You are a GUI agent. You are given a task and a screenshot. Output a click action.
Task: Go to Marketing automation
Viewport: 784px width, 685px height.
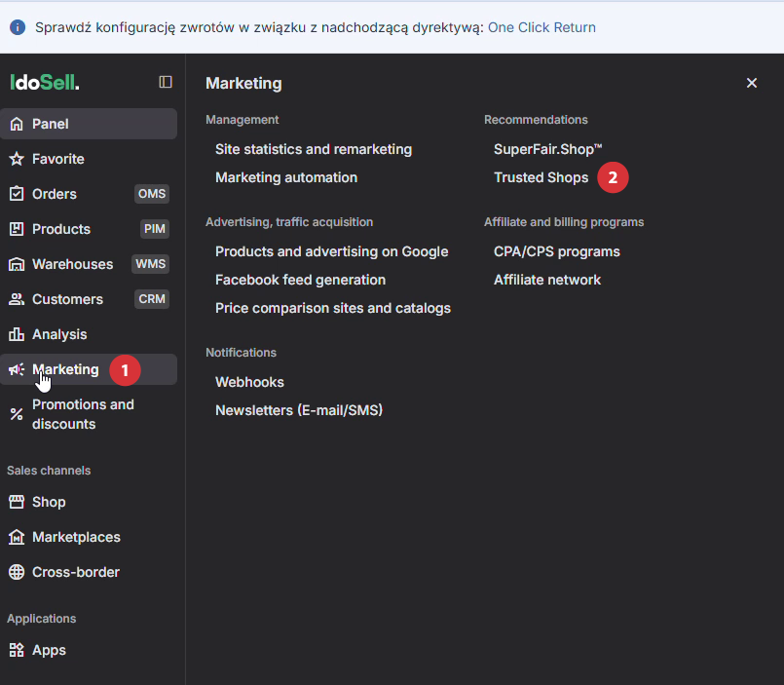point(286,177)
